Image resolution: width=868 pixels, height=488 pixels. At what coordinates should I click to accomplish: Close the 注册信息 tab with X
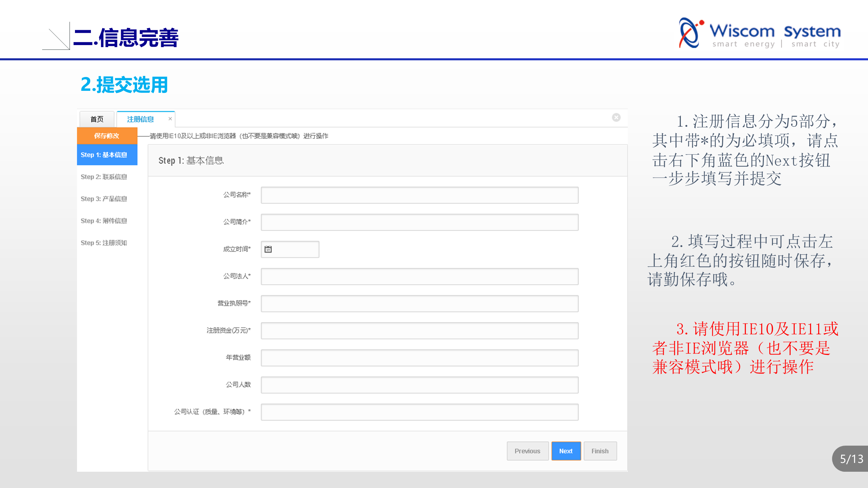click(170, 119)
